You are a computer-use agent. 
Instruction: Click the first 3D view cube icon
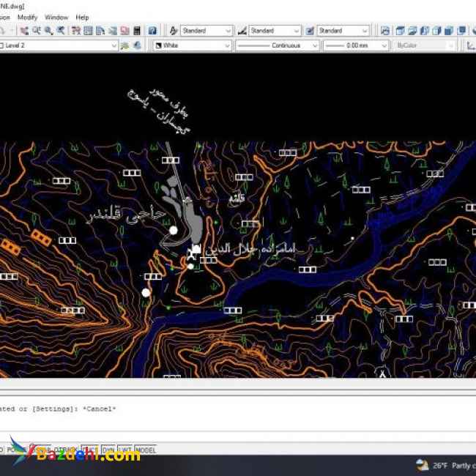[400, 31]
